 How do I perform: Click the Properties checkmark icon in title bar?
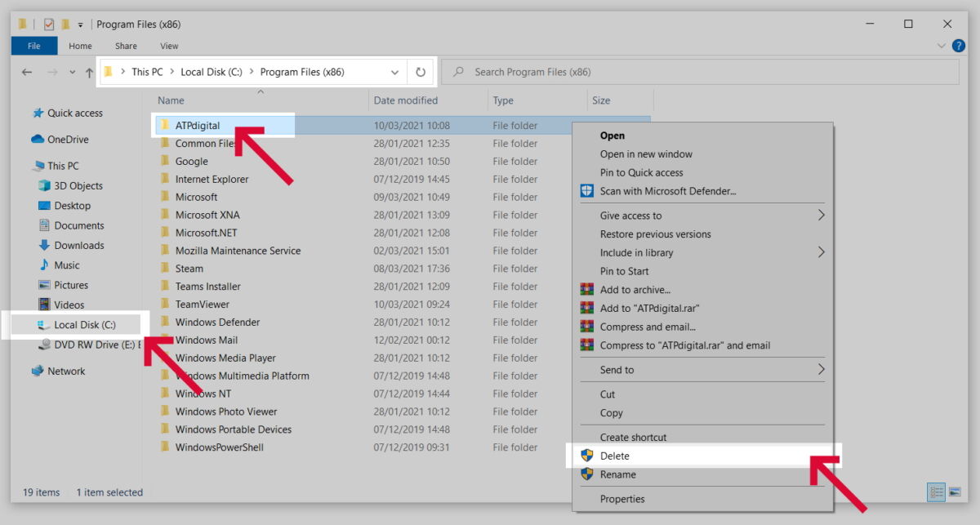[x=49, y=24]
